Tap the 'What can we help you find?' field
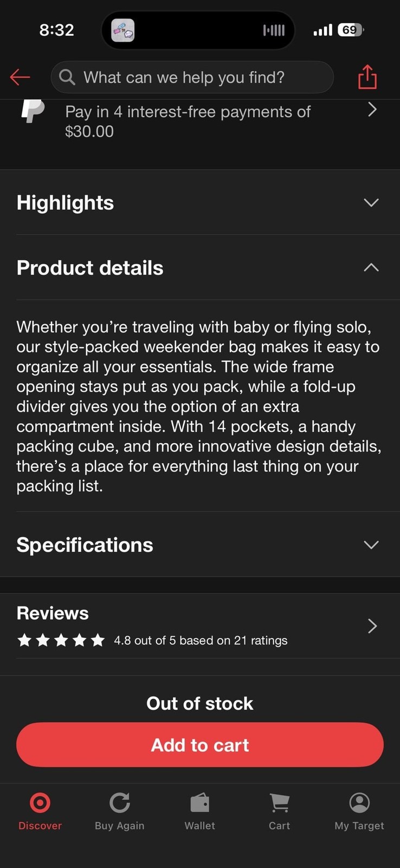This screenshot has height=868, width=400. [192, 77]
